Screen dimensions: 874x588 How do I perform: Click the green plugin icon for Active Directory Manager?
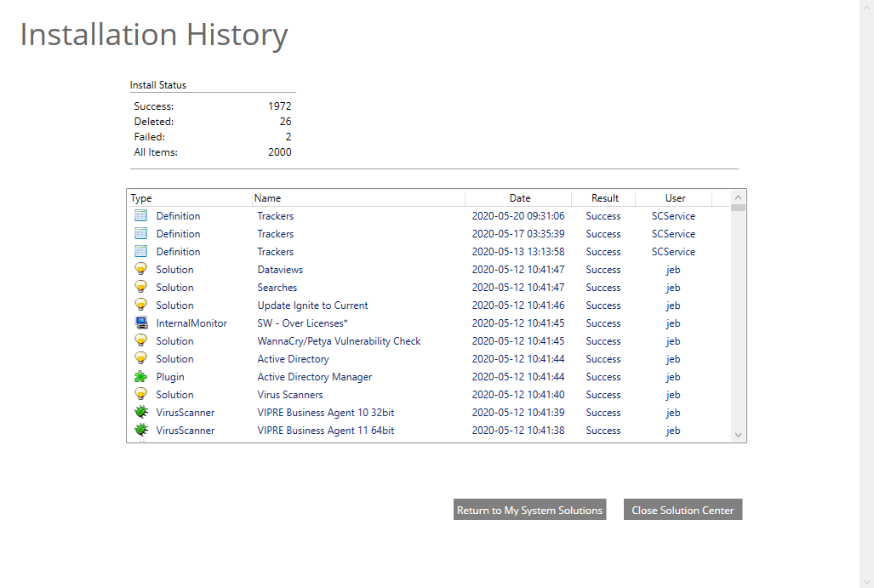pos(141,377)
